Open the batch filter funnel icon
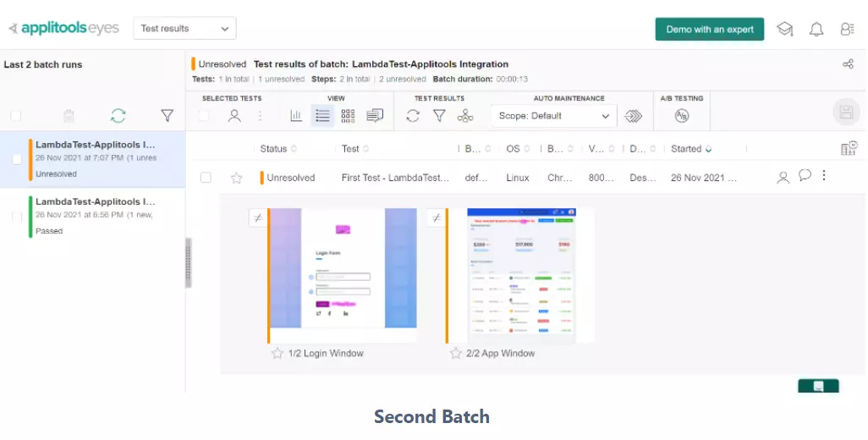The height and width of the screenshot is (440, 868). (167, 115)
